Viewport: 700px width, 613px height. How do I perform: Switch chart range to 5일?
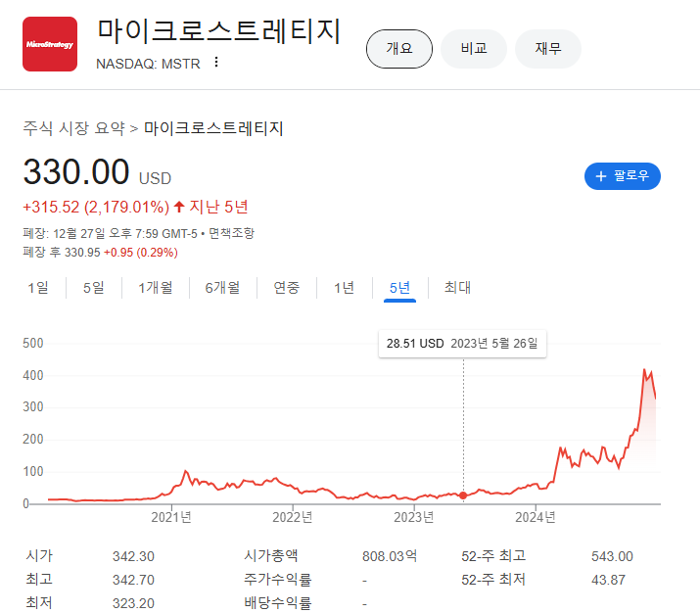[x=94, y=288]
